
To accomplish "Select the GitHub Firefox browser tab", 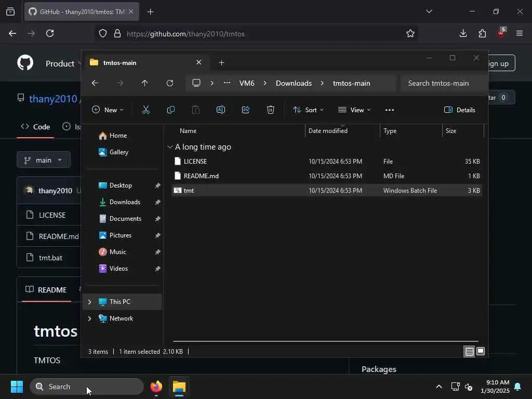I will click(82, 12).
